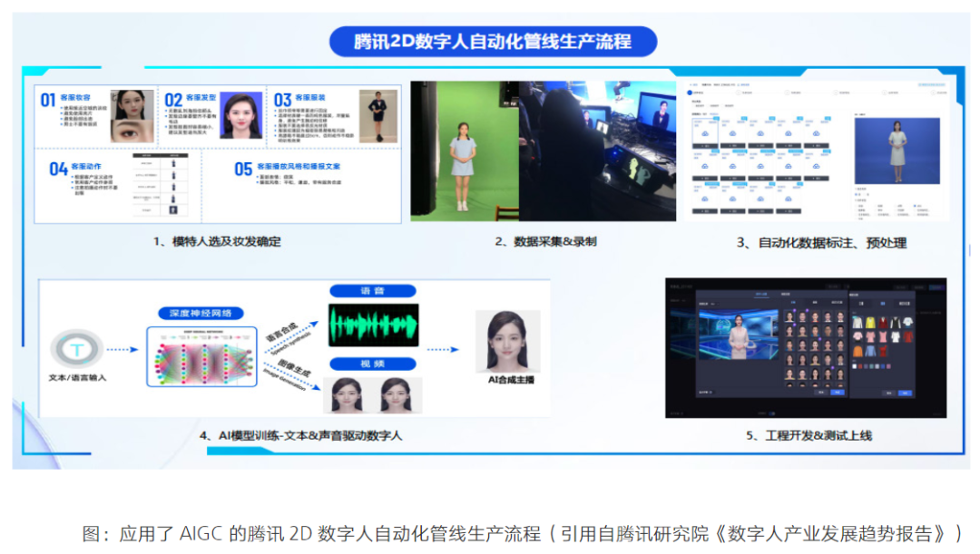Open the AI合成主播 portrait
The height and width of the screenshot is (554, 980).
point(508,342)
